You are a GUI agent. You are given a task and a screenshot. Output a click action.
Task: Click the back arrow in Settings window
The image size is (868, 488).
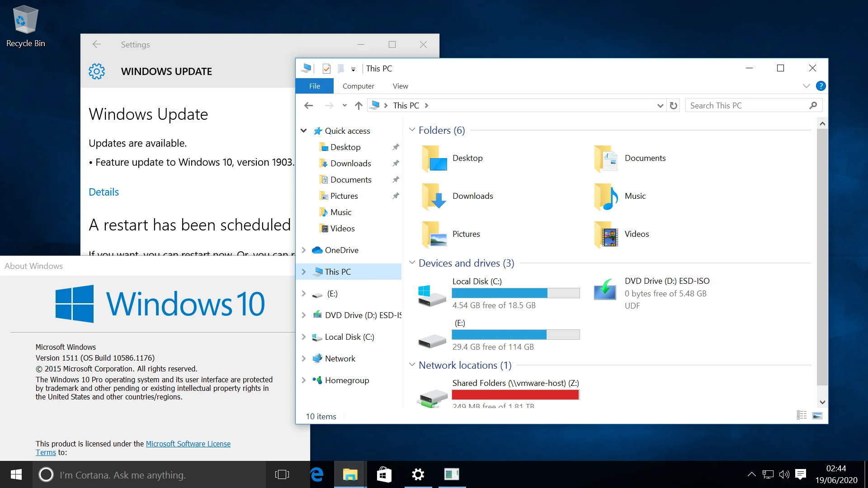[97, 44]
